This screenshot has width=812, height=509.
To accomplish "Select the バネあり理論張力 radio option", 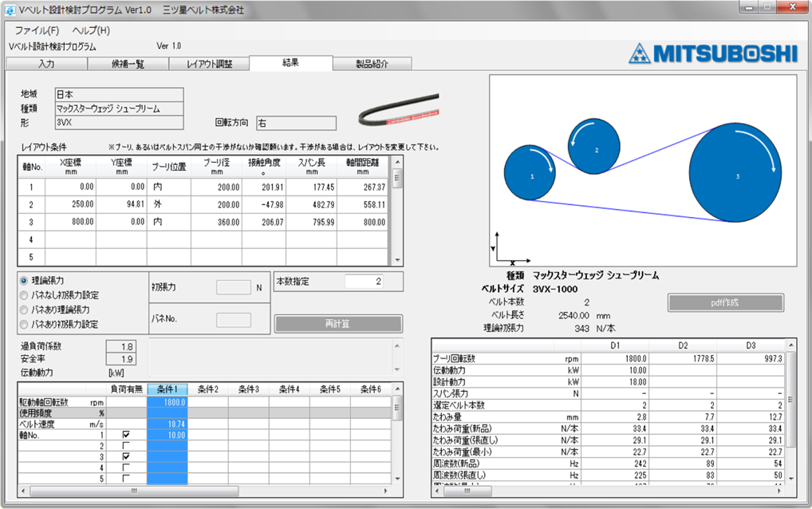I will pos(24,310).
